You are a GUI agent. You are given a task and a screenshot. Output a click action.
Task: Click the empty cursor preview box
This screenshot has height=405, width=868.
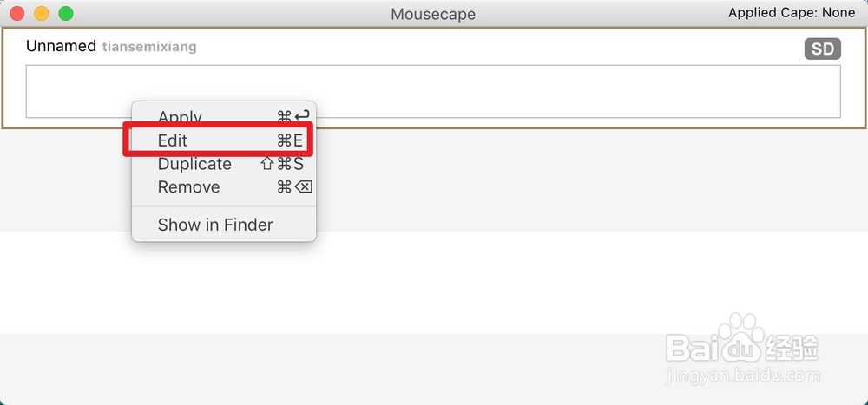[x=433, y=91]
